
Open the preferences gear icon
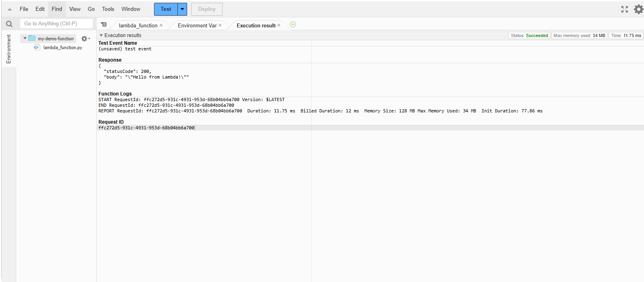pyautogui.click(x=638, y=9)
